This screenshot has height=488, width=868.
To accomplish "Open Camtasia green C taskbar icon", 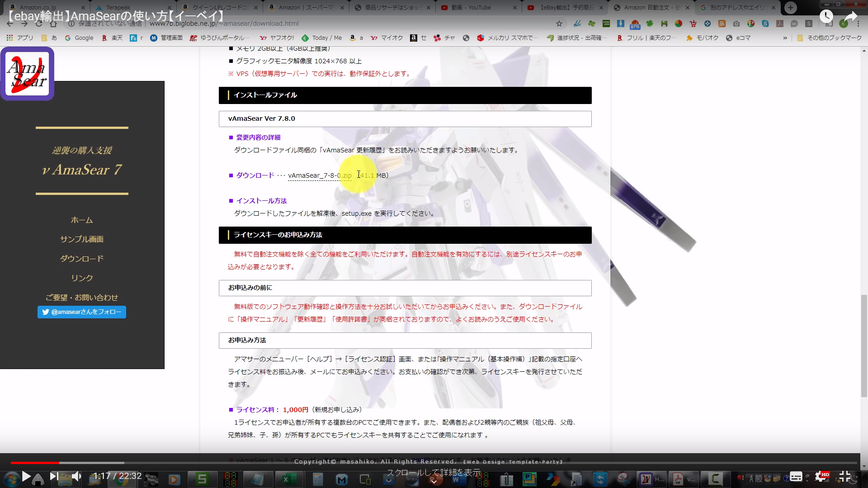I will 715,479.
